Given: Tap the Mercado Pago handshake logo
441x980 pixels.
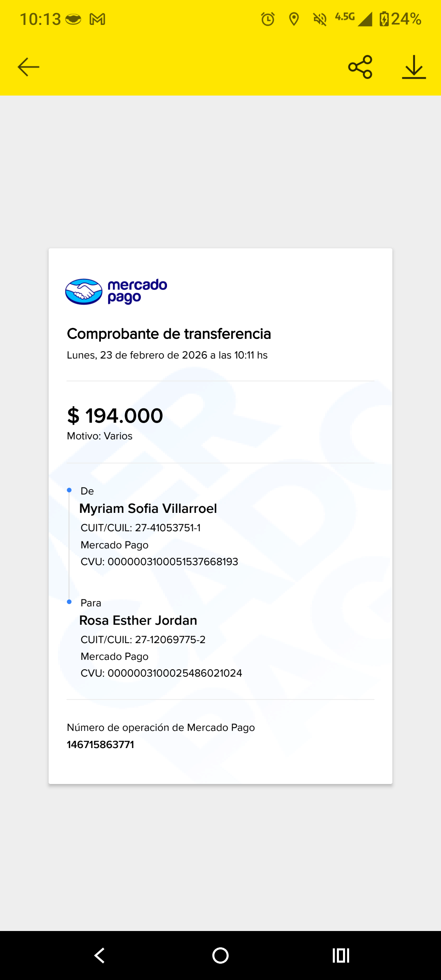Looking at the screenshot, I should (x=84, y=292).
